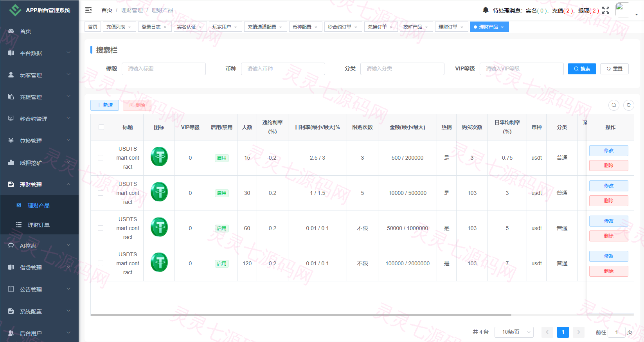Focus the VIP等级 search input
644x342 pixels.
522,69
